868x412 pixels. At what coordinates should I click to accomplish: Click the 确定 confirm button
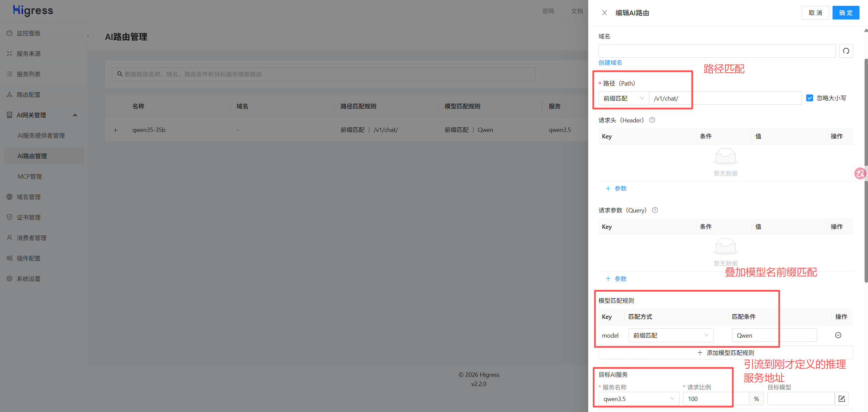coord(845,13)
